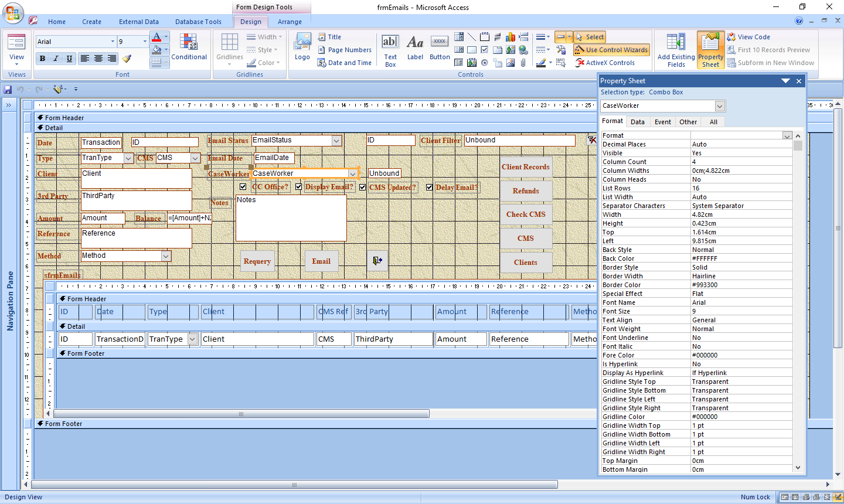
Task: Insert a Logo
Action: click(302, 47)
